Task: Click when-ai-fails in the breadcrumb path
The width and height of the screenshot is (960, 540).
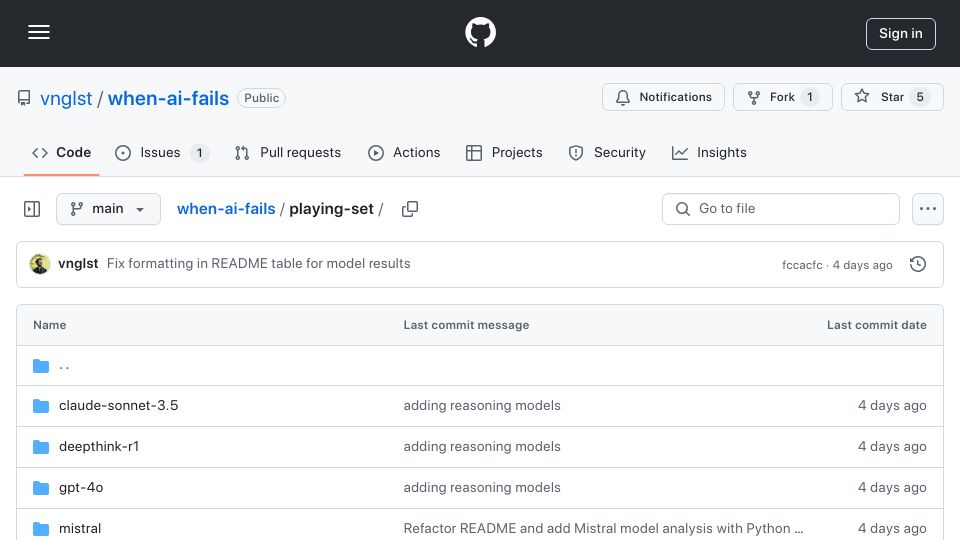Action: (226, 209)
